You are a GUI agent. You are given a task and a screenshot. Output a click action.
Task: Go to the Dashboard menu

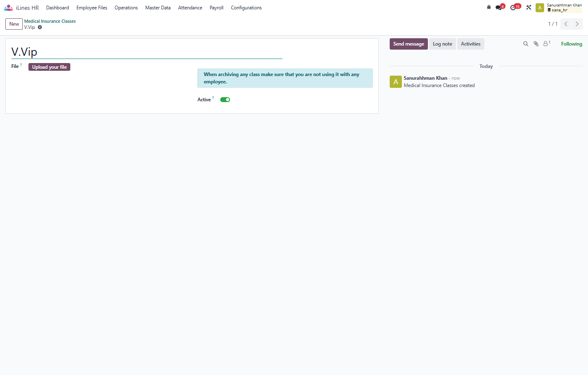point(58,8)
